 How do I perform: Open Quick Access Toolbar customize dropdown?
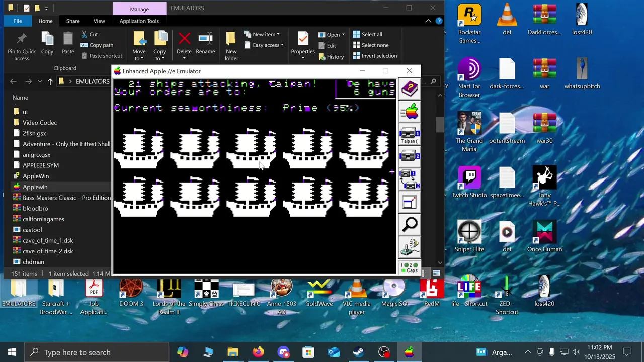pos(46,9)
